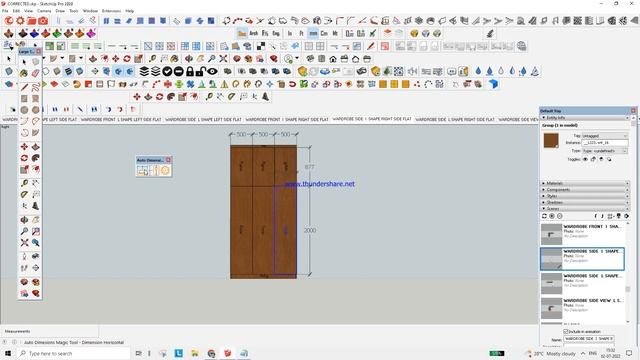Toggle Cm units button
Image resolution: width=640 pixels, height=360 pixels.
click(x=324, y=33)
